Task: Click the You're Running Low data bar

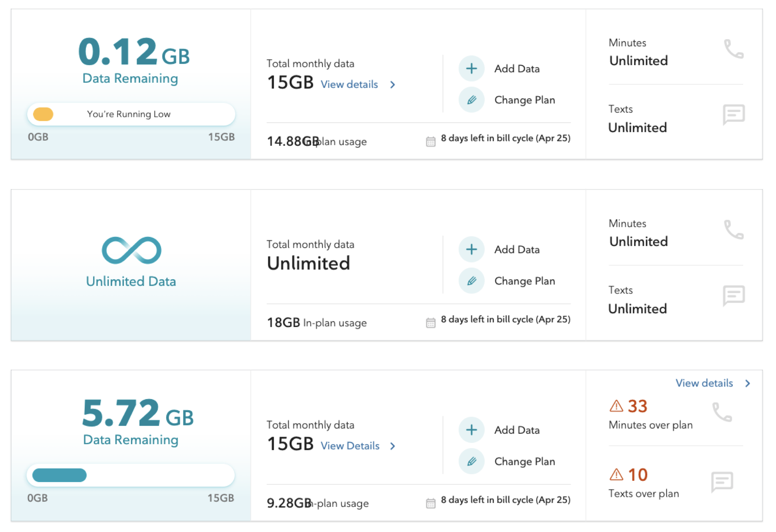Action: tap(131, 114)
